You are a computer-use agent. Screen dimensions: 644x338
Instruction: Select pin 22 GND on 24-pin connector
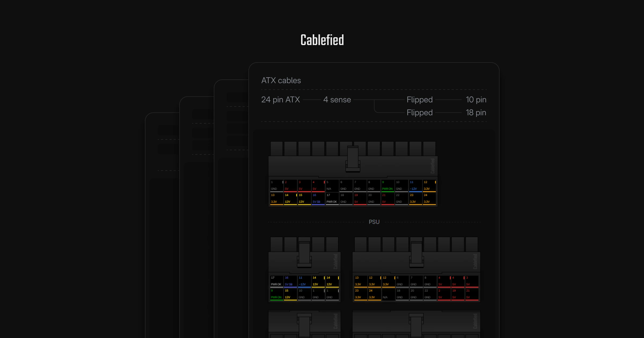pyautogui.click(x=402, y=199)
